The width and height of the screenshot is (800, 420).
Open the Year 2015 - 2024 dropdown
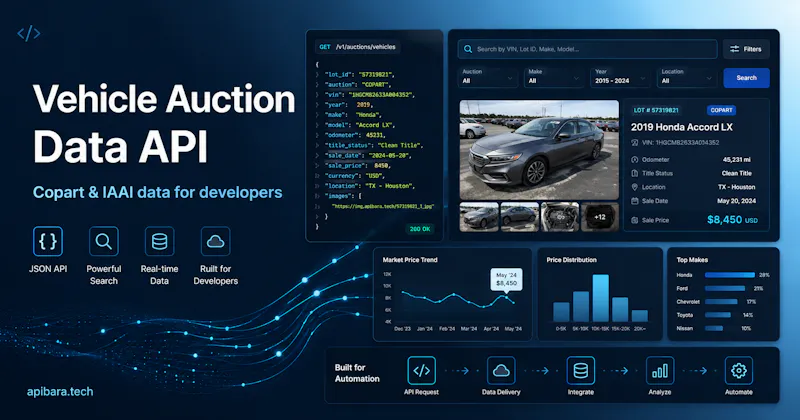[x=620, y=78]
